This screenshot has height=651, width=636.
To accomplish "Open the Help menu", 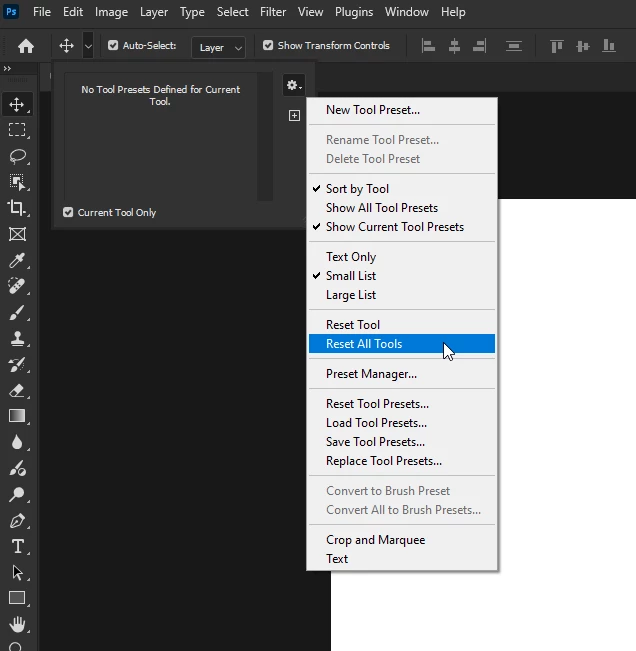I will tap(453, 12).
